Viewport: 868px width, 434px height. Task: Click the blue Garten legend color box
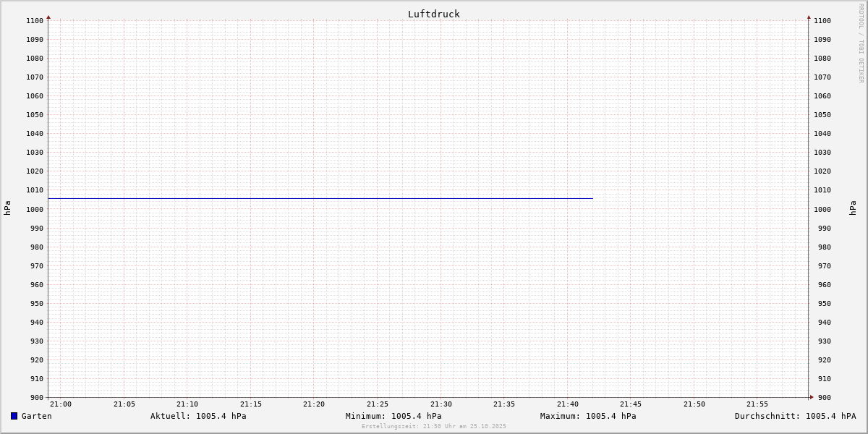(14, 416)
